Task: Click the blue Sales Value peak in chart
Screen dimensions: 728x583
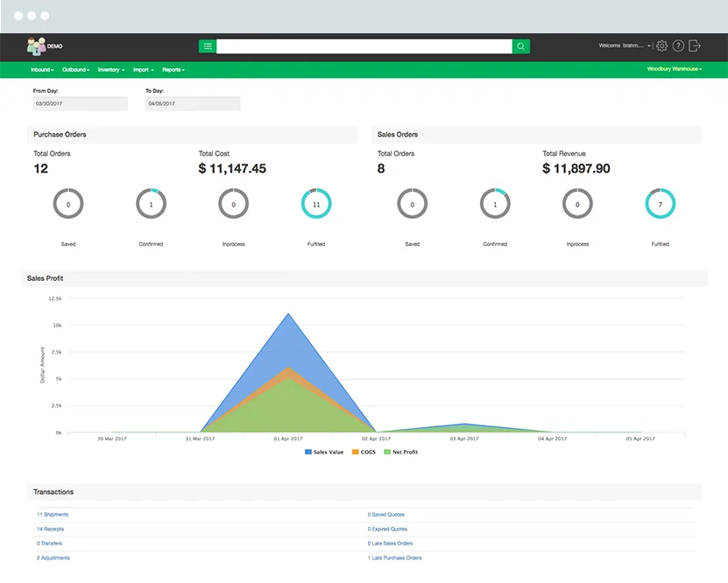Action: point(288,314)
